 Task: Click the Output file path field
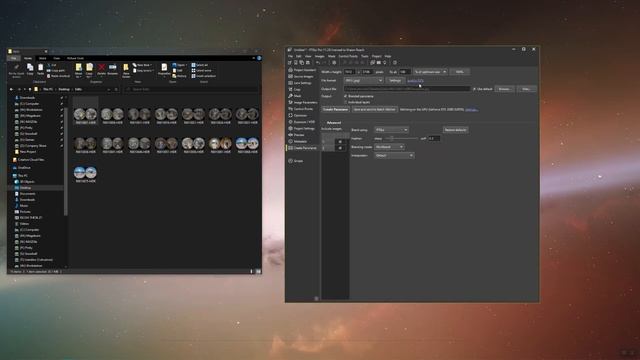[407, 89]
